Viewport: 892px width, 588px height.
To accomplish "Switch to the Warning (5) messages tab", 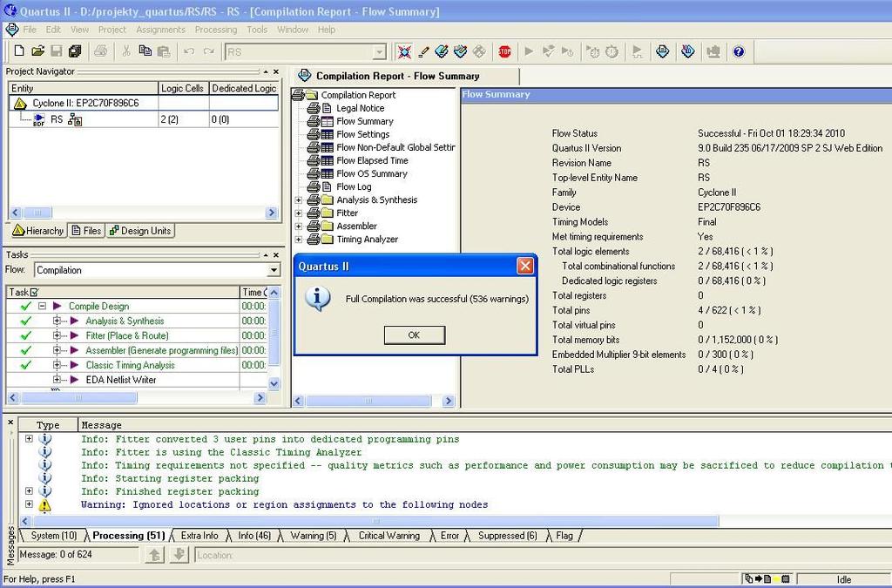I will point(313,536).
